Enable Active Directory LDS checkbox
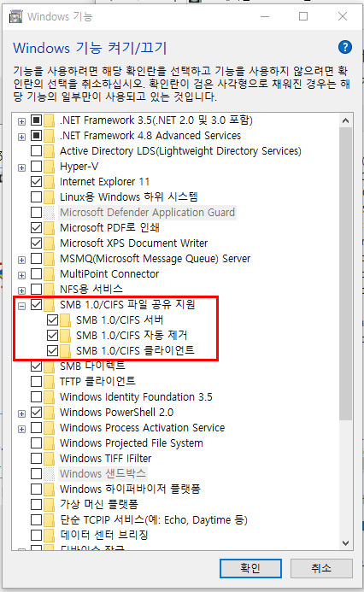 36,151
